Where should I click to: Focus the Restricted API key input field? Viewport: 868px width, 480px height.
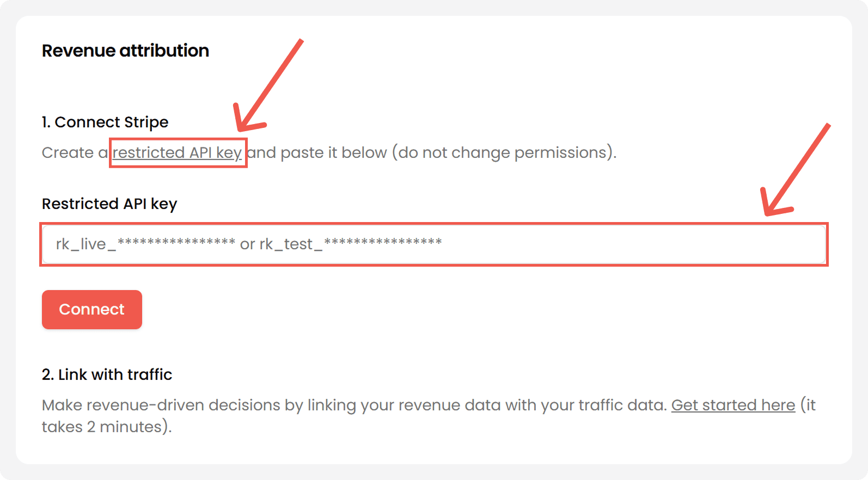433,244
